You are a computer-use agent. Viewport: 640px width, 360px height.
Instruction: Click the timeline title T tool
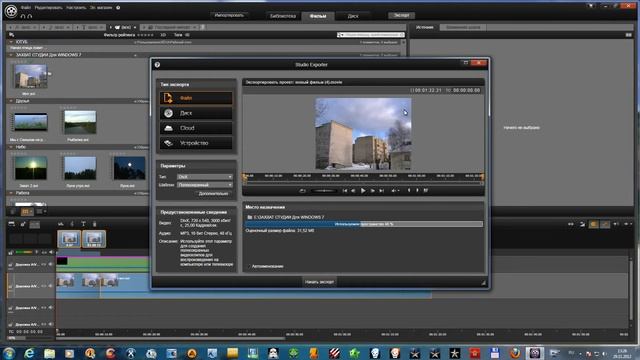(83, 224)
